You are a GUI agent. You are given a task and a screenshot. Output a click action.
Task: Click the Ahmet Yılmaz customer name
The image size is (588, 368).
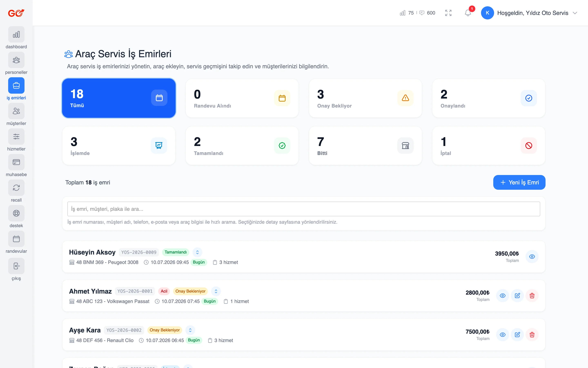pos(90,291)
